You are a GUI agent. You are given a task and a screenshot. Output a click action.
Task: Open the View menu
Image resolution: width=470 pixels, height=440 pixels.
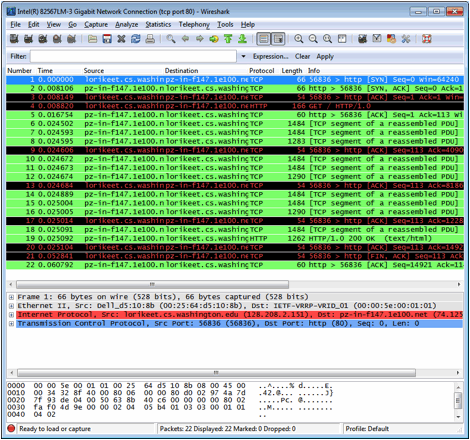tap(53, 24)
